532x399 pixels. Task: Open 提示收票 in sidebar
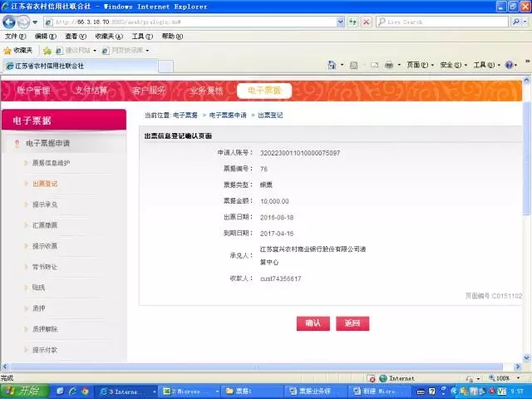[x=45, y=246]
